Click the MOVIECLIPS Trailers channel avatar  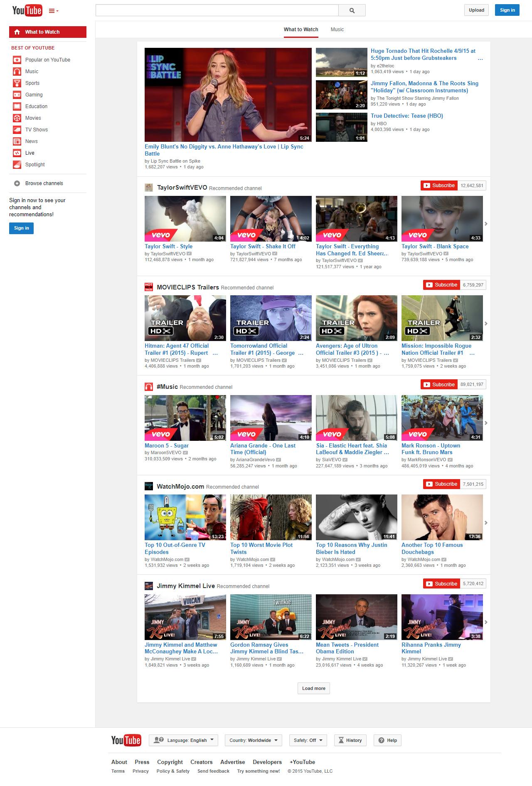(x=149, y=287)
